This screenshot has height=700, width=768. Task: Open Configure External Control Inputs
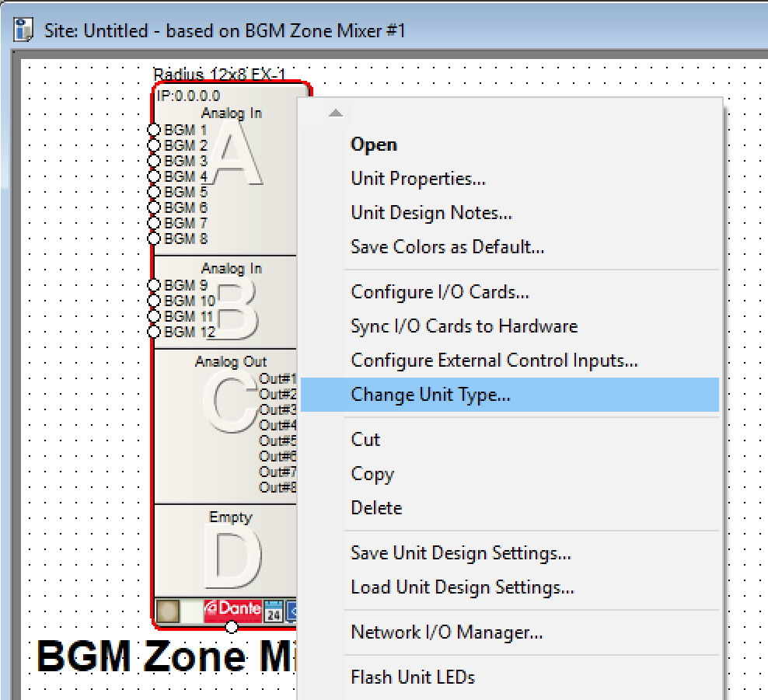point(510,360)
